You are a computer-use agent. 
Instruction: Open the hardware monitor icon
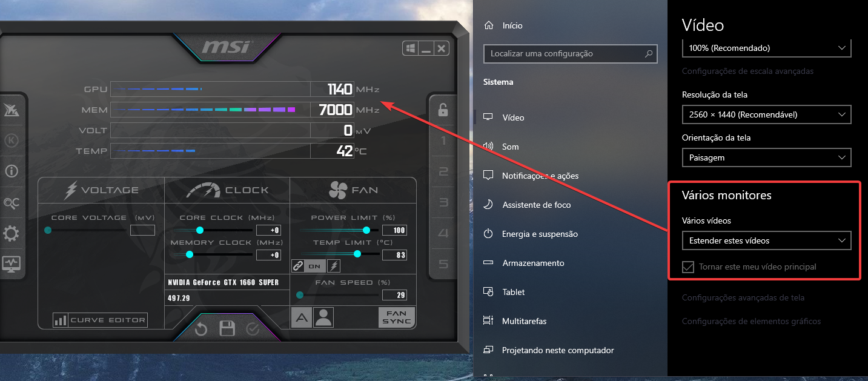12,264
